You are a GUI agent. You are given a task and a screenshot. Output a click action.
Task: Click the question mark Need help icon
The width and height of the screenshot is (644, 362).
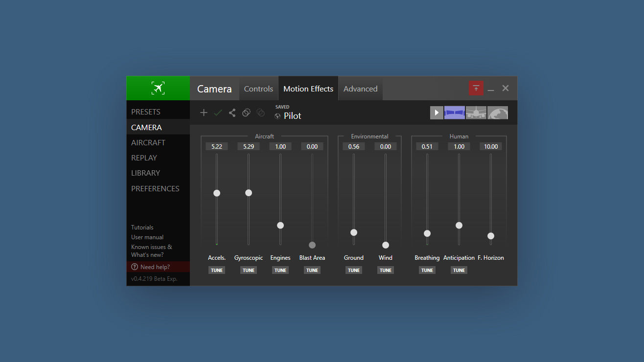[x=135, y=267]
